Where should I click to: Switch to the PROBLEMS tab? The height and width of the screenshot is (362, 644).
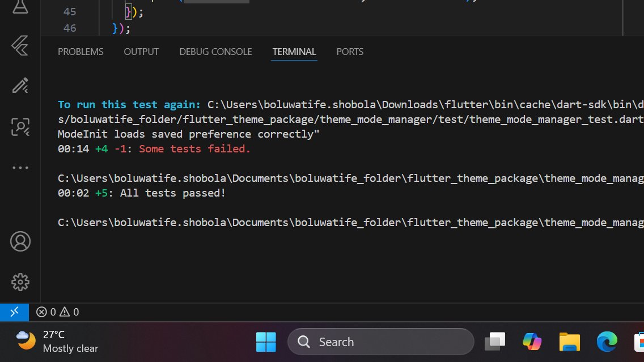pyautogui.click(x=80, y=52)
